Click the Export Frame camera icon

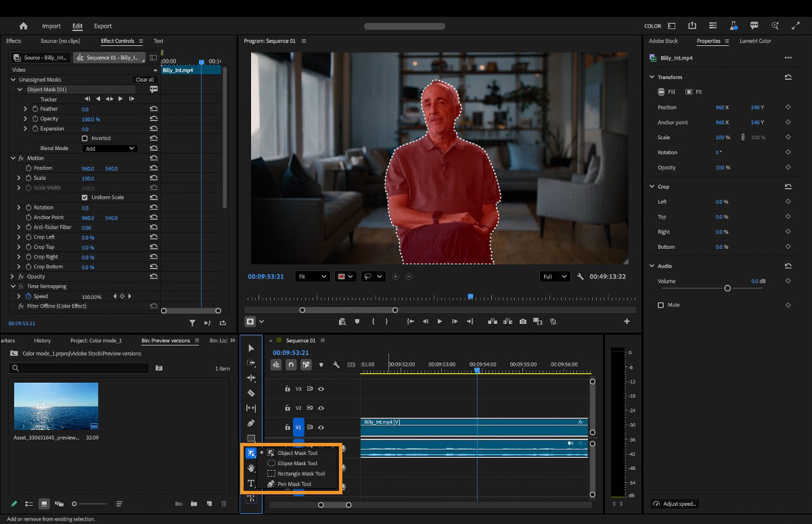(522, 321)
